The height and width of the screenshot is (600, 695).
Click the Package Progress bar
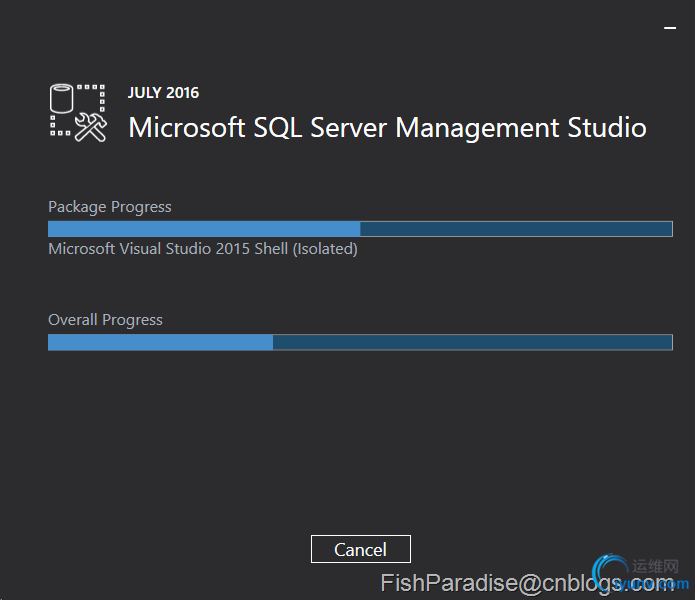360,229
